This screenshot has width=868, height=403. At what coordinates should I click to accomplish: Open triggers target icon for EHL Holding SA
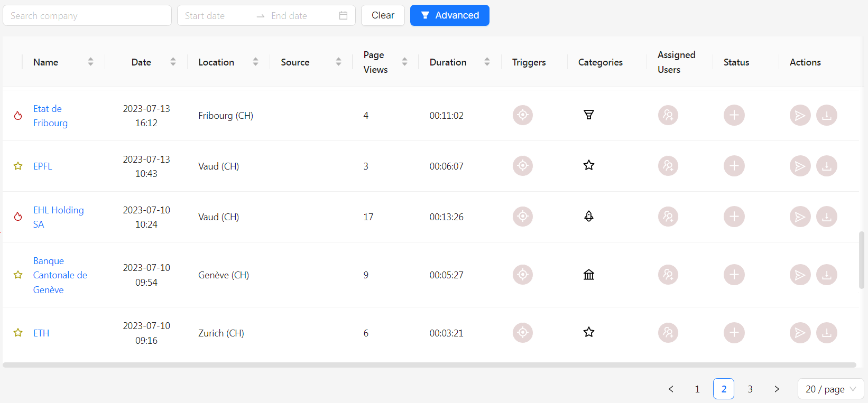point(523,217)
